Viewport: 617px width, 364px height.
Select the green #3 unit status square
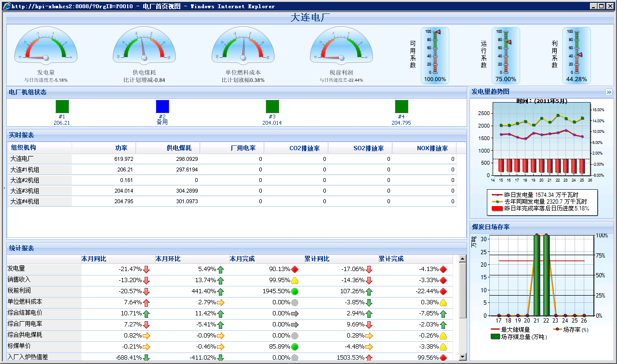pos(272,106)
